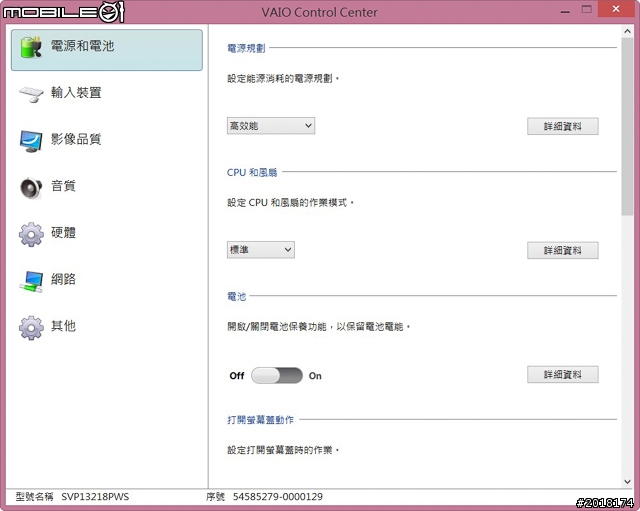Click the model name SVP13218PWS
640x511 pixels.
[95, 497]
